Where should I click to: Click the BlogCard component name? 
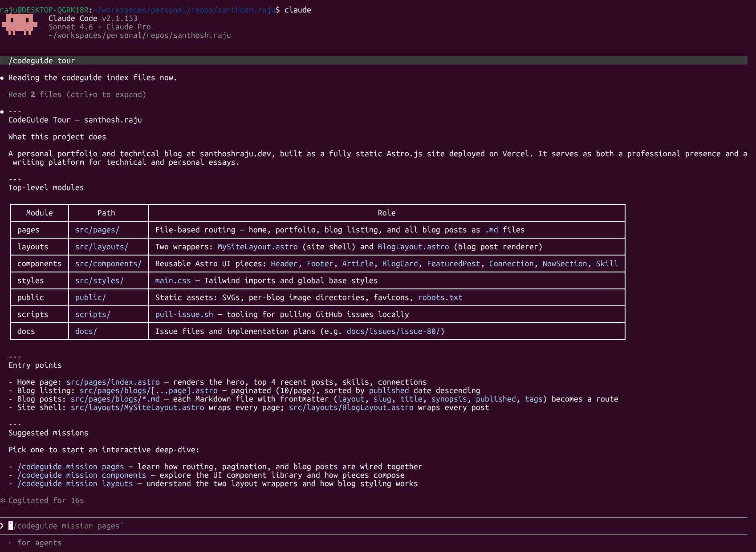[x=400, y=264]
